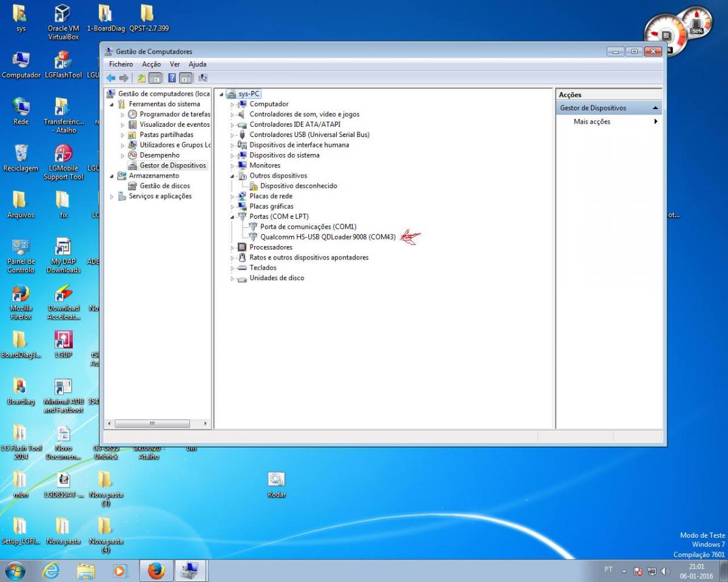Open the Ajuda menu
Viewport: 728px width, 582px height.
click(197, 64)
